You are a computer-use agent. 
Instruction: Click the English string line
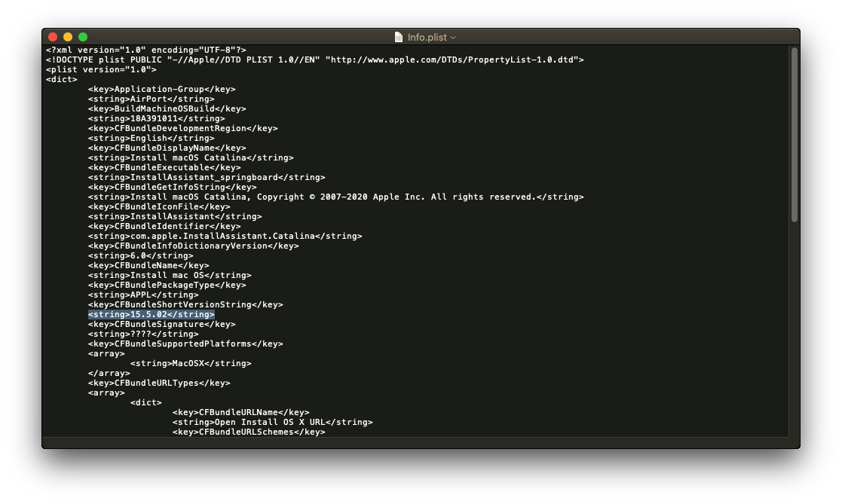coord(152,138)
